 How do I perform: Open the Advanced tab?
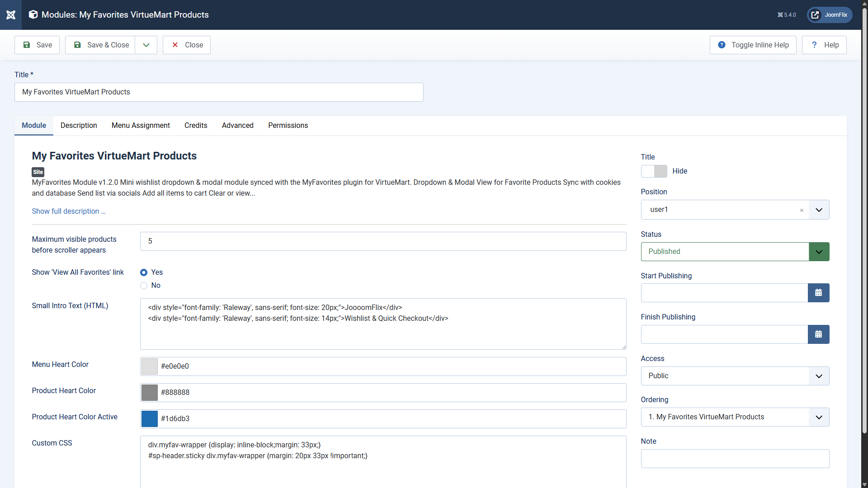click(237, 126)
